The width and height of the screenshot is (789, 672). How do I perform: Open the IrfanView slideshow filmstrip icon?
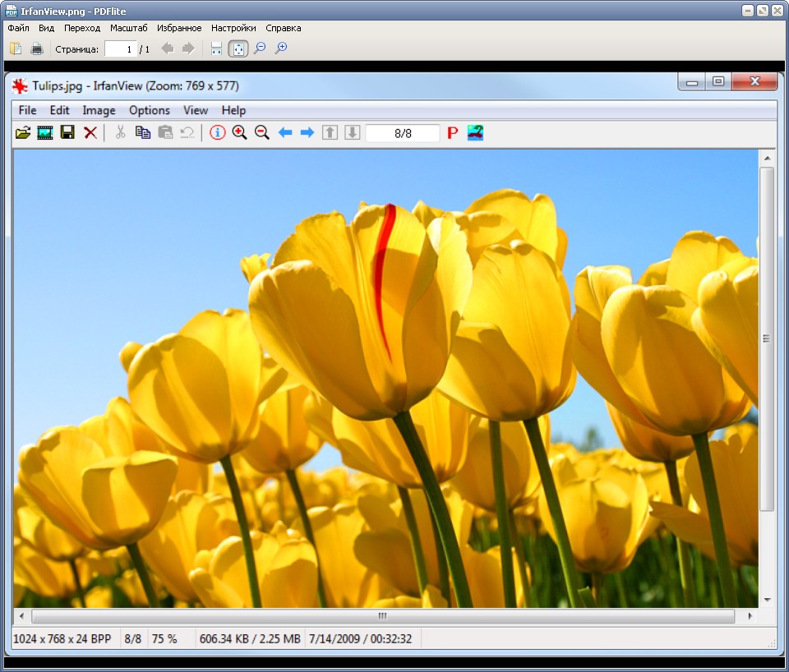tap(44, 133)
